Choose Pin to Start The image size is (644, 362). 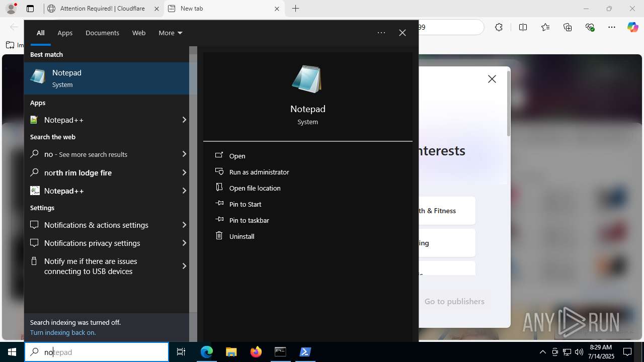coord(246,204)
